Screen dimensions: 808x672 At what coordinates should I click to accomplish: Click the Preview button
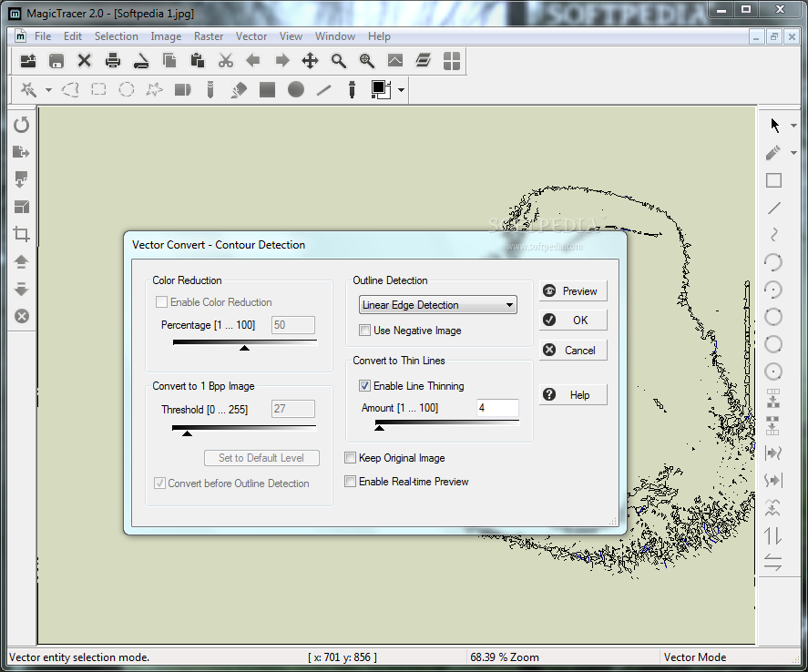tap(573, 291)
